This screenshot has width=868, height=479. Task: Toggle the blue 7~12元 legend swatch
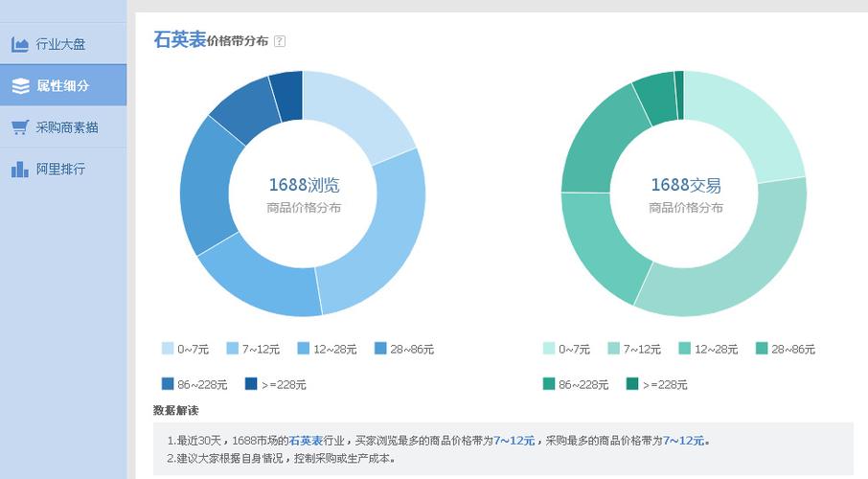233,349
